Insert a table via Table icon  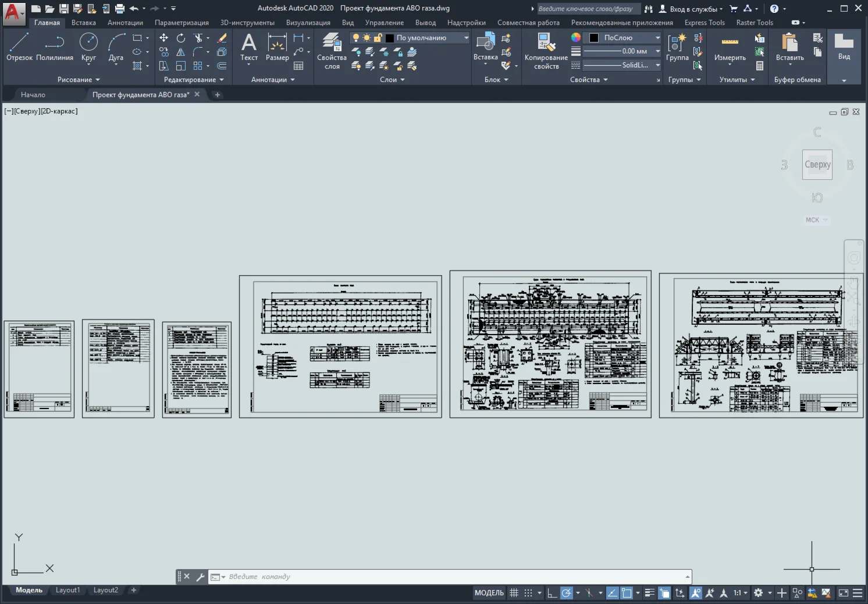coord(298,66)
